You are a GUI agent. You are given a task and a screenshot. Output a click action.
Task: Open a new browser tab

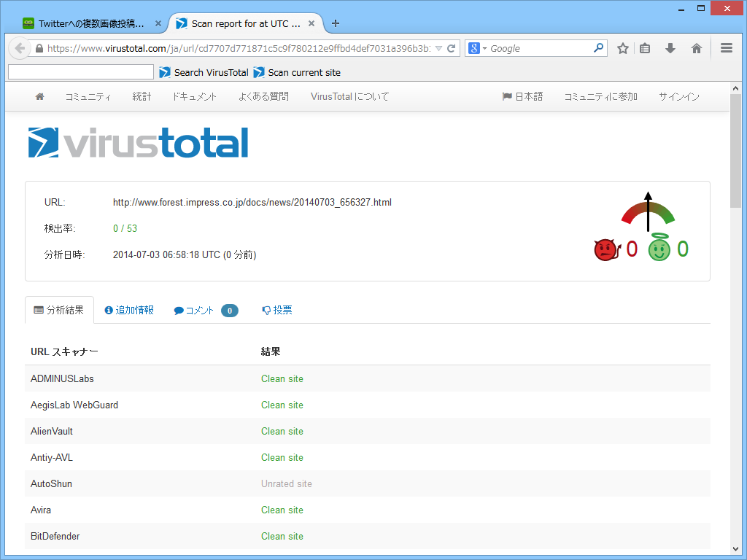pyautogui.click(x=336, y=23)
